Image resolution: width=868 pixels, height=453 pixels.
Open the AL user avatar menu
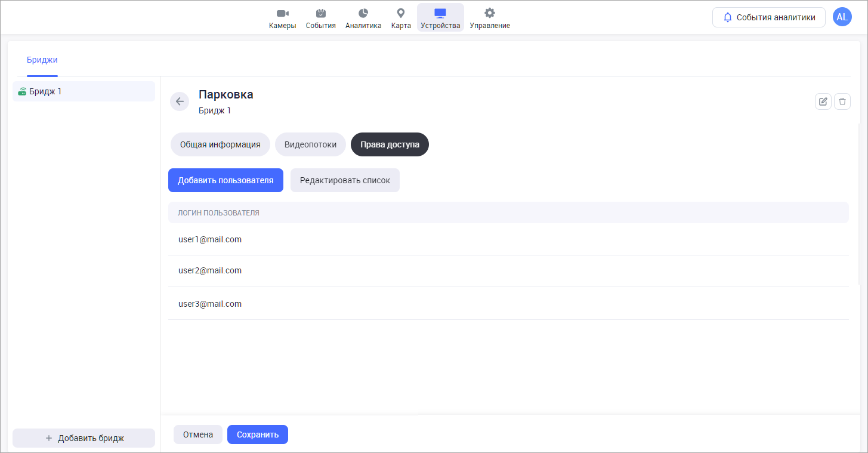click(x=842, y=17)
